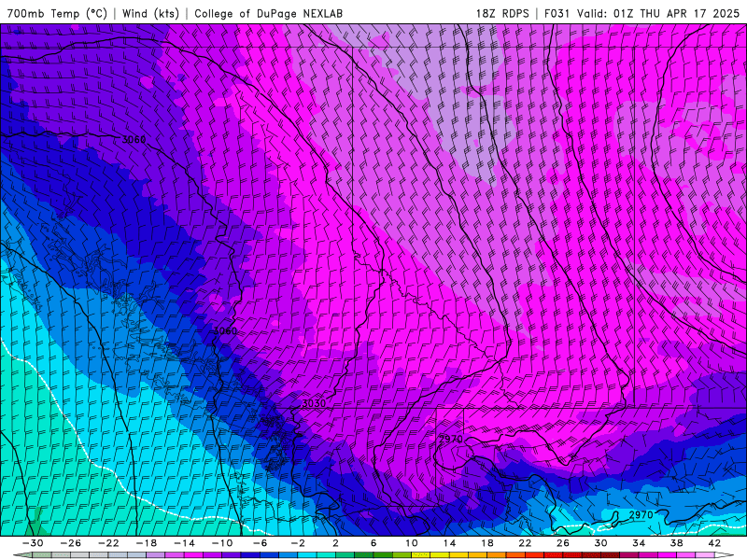Click the -18 color scale label

pos(147,543)
